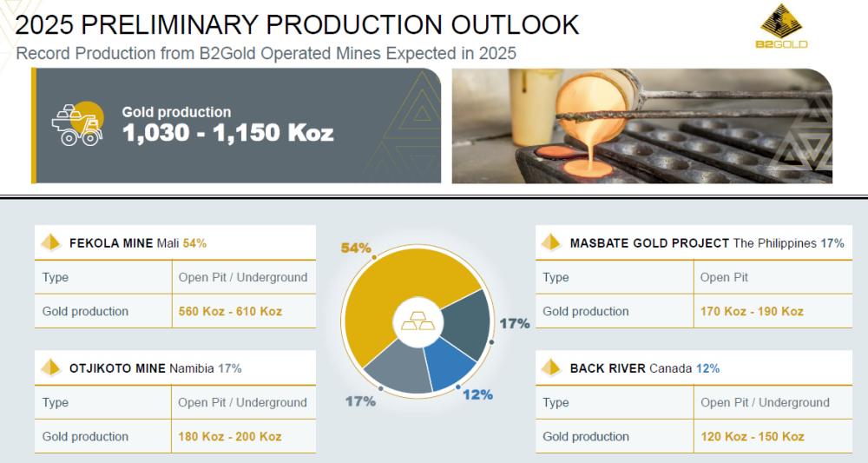Click the 17% label right of the pie chart
The height and width of the screenshot is (463, 868).
point(515,323)
